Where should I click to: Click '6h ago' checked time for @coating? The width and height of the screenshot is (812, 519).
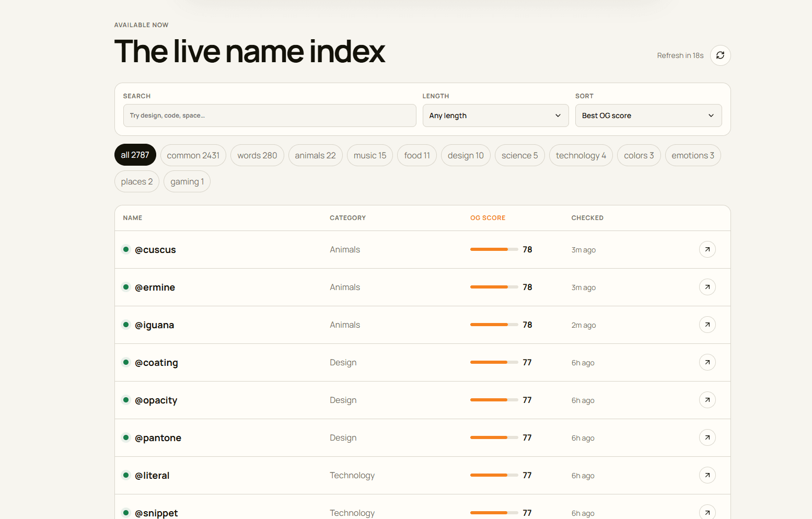click(x=583, y=363)
